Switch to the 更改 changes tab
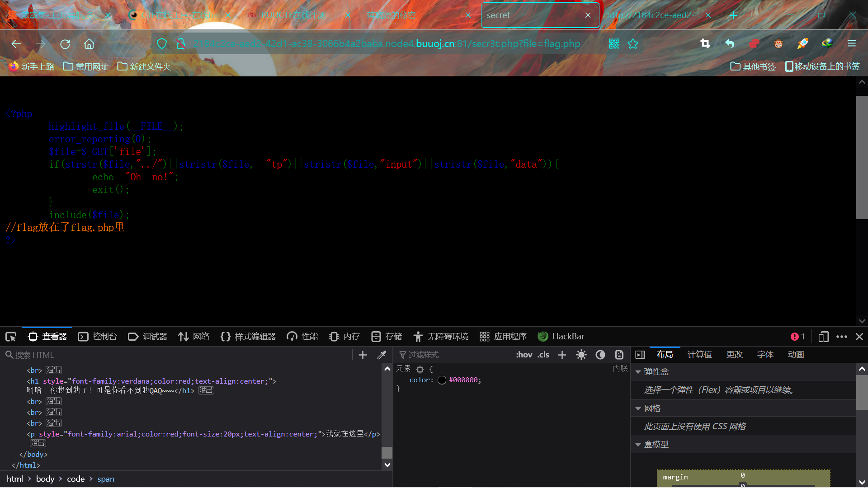The width and height of the screenshot is (868, 488). click(x=735, y=355)
